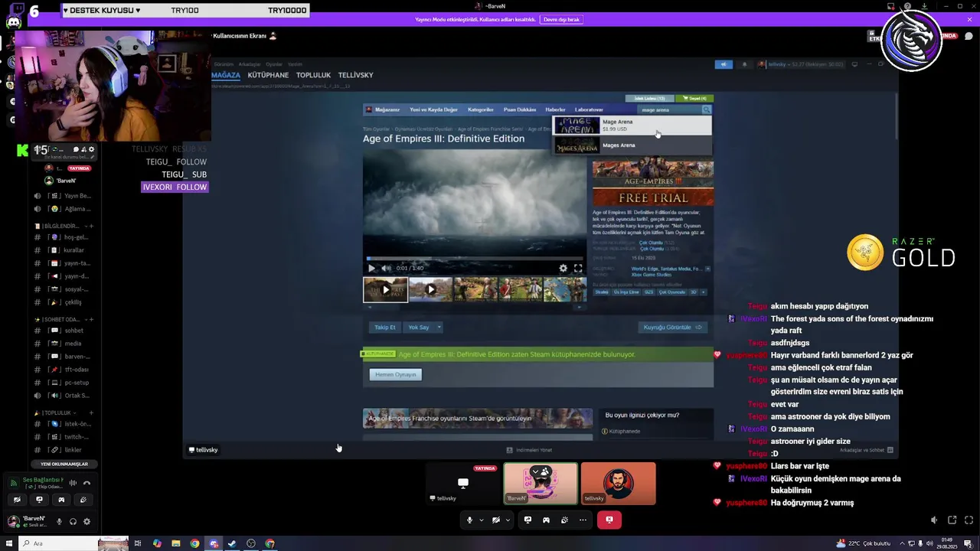Mute microphone in the Discord user panel
This screenshot has width=980, height=551.
pyautogui.click(x=59, y=522)
